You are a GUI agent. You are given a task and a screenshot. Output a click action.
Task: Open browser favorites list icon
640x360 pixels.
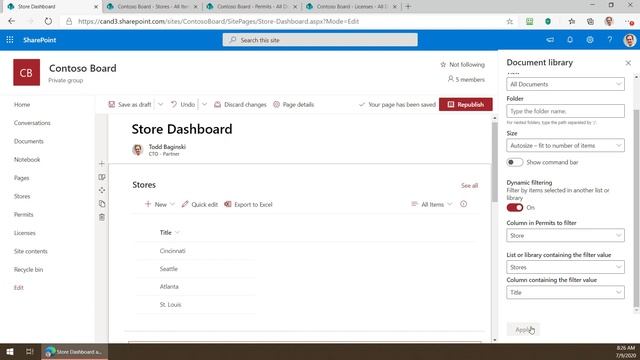(x=571, y=22)
